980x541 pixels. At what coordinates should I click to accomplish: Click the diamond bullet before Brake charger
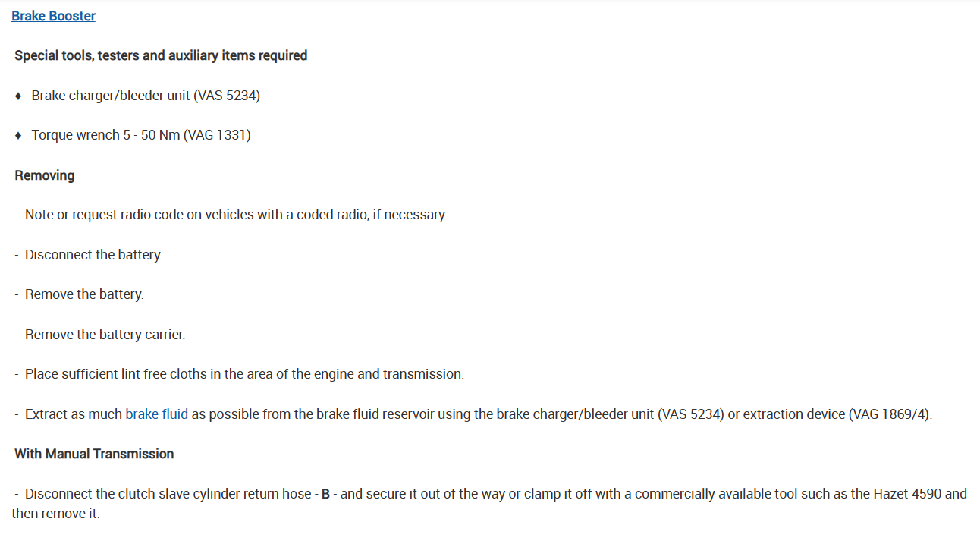tap(18, 96)
